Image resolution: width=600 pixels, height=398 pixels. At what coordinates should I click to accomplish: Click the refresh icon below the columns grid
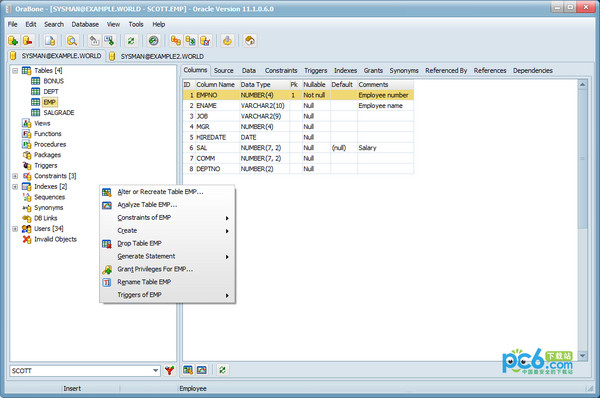click(x=222, y=370)
